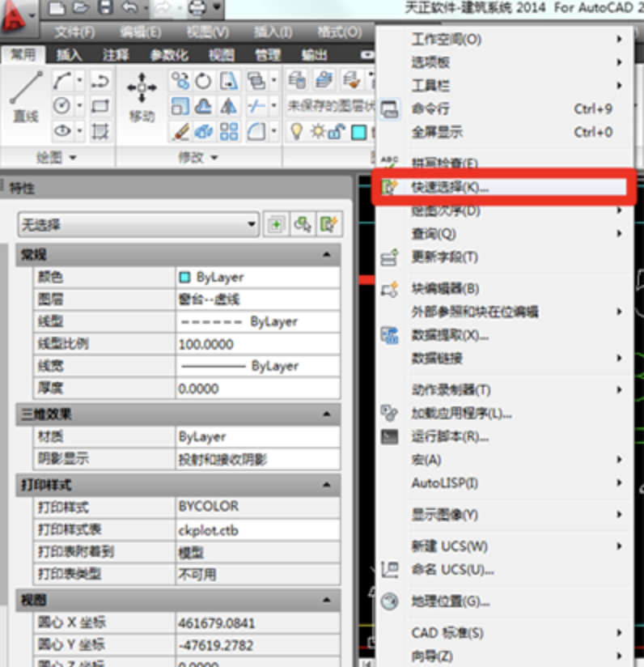644x667 pixels.
Task: Choose 数据提取(X)... menu item
Action: (503, 336)
